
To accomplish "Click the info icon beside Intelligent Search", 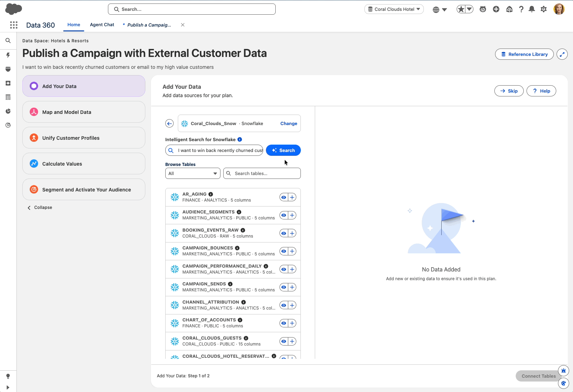I will coord(240,139).
